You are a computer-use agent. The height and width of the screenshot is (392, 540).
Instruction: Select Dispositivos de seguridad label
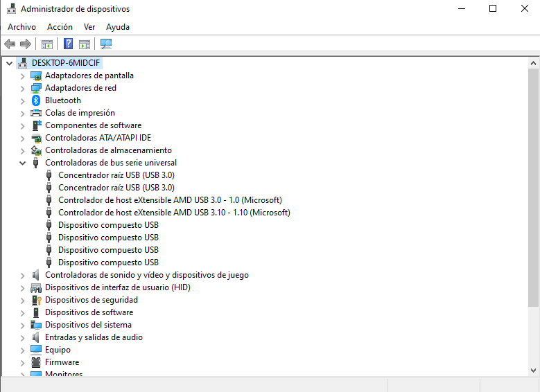pos(92,300)
